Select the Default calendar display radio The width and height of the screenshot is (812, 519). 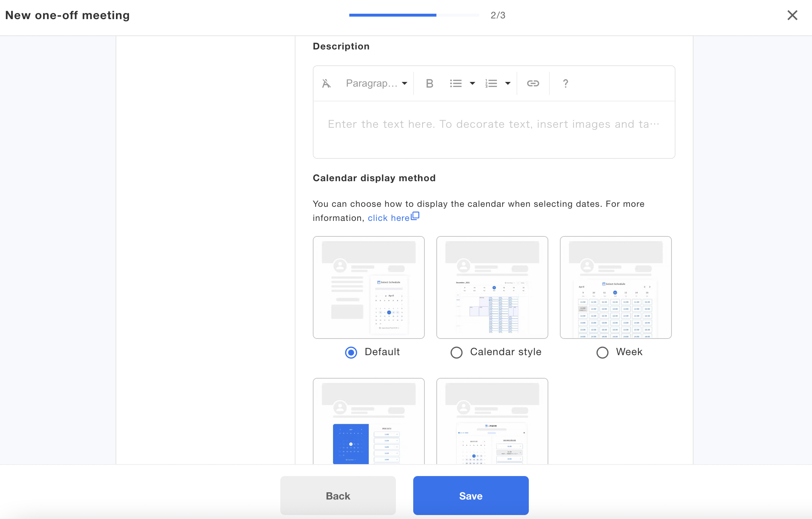click(x=351, y=352)
